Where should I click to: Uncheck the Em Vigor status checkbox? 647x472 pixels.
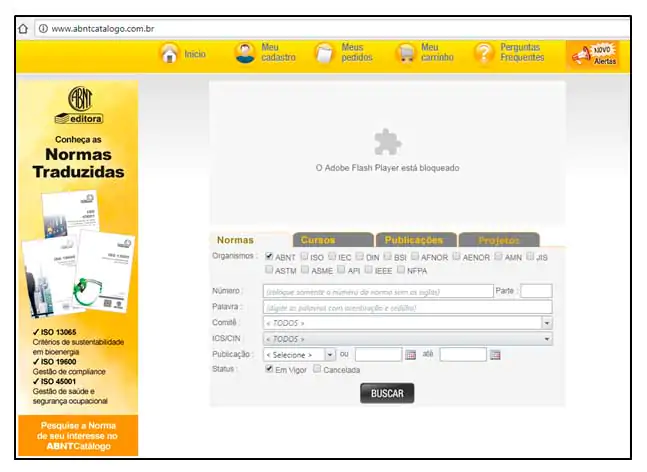pyautogui.click(x=269, y=368)
